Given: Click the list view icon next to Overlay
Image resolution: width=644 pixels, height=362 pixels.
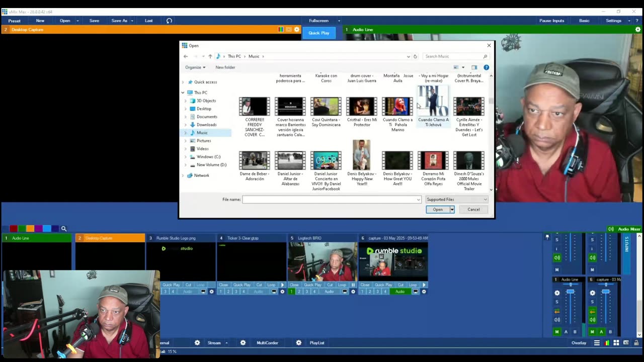Looking at the screenshot, I should pyautogui.click(x=597, y=343).
